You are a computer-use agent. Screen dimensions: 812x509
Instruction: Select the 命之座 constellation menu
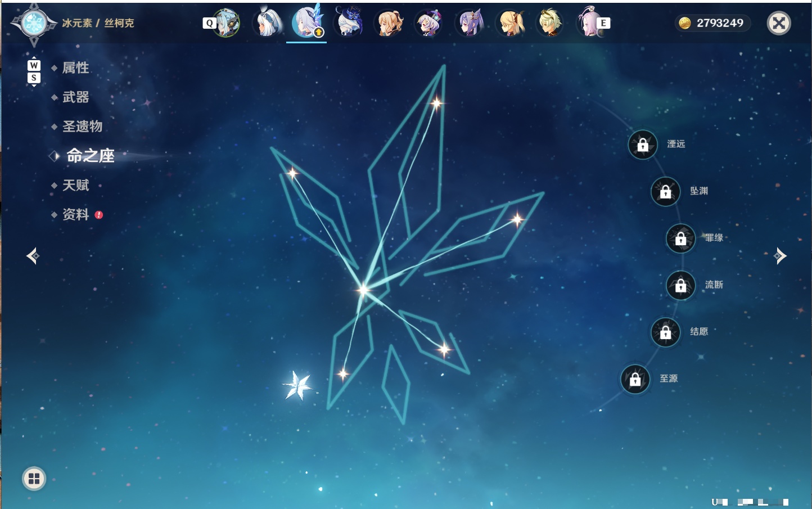point(90,156)
